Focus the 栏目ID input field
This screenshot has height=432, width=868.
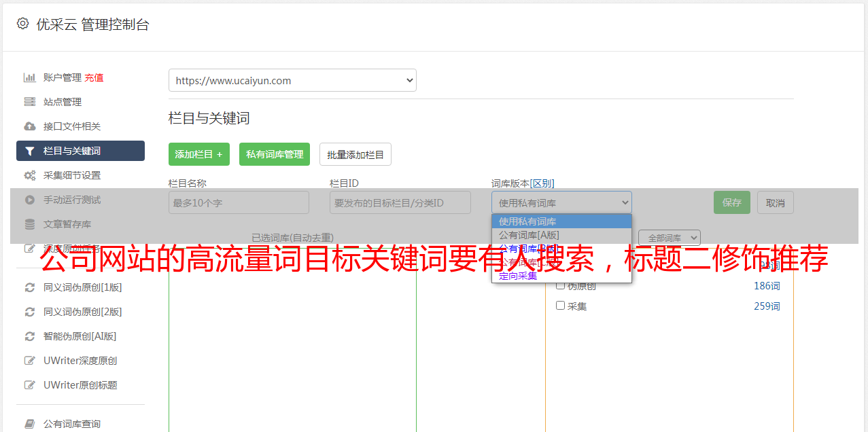(x=400, y=202)
